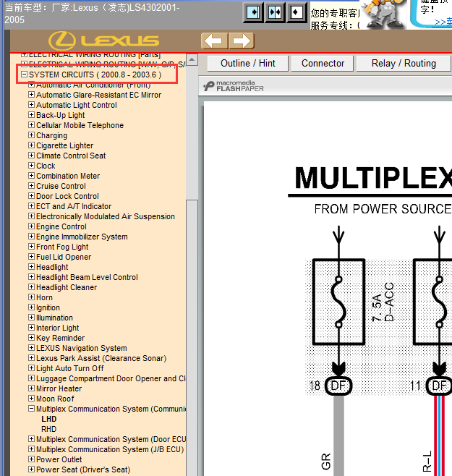
Task: Expand ECT and A/T Indicator node
Action: pyautogui.click(x=31, y=206)
